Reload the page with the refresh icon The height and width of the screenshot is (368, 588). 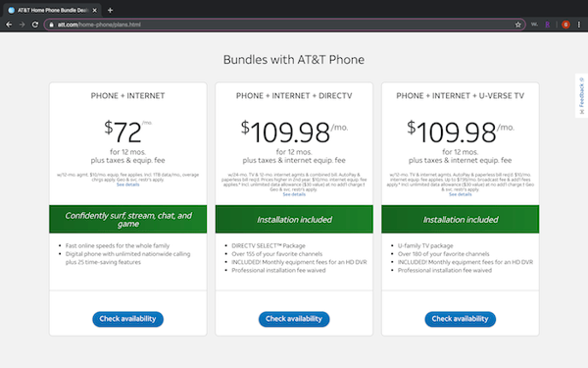click(35, 25)
